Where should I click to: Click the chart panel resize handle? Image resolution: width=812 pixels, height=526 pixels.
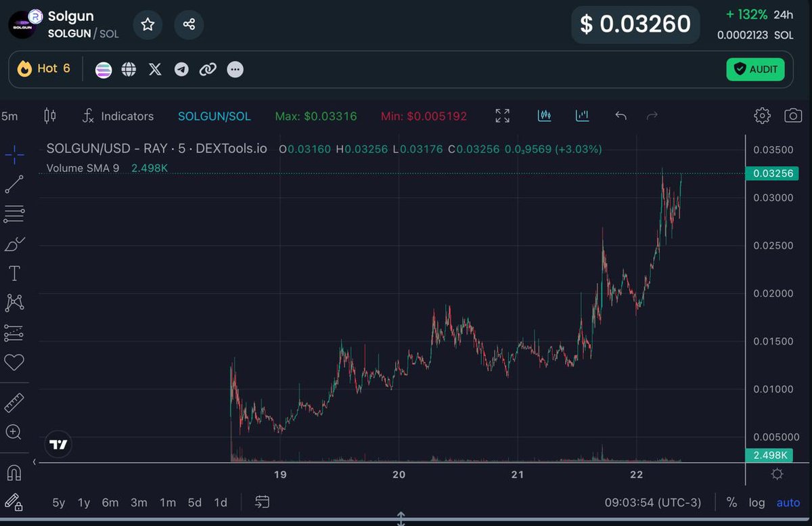(x=401, y=519)
